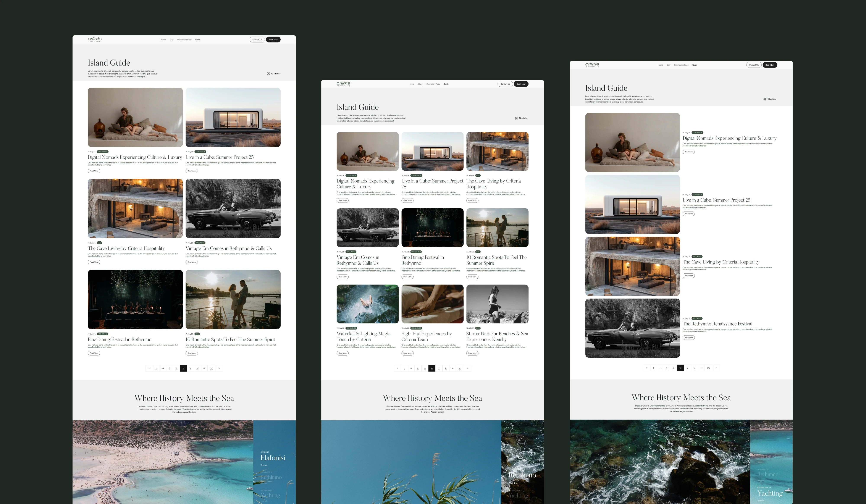Screen dimensions: 866x504
Task: Click the expand-arrows icon beside '42 articles' in the list-view layout
Action: pos(765,99)
